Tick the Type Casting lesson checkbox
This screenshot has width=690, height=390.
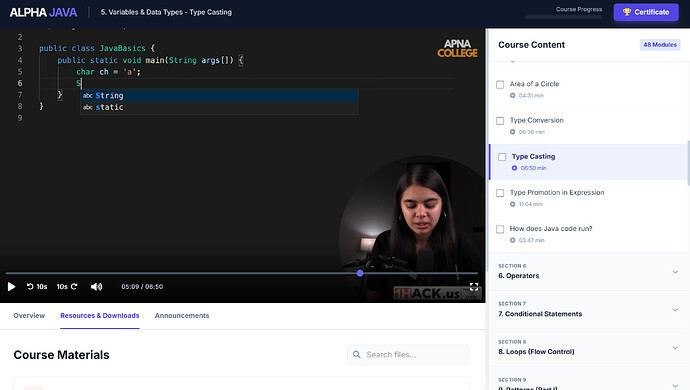[x=502, y=157]
